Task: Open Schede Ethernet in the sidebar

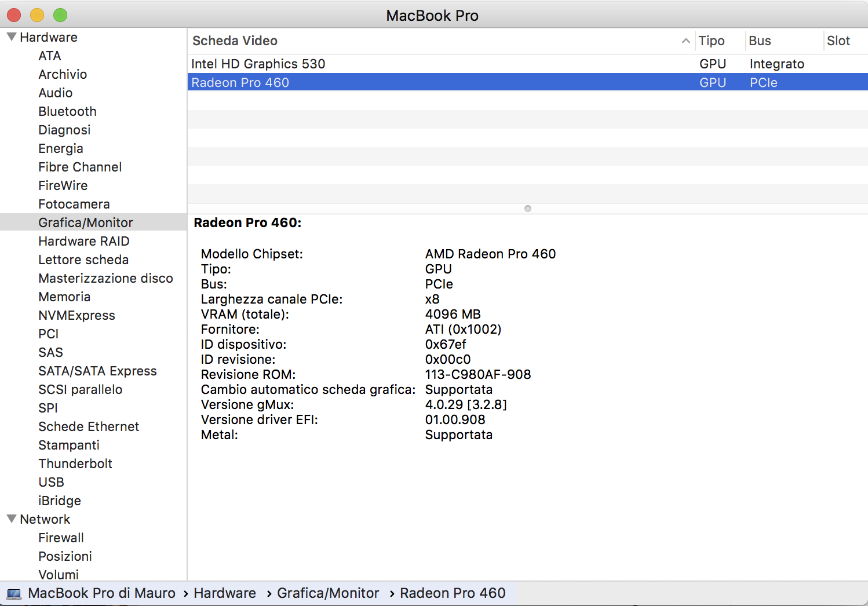Action: click(x=89, y=426)
